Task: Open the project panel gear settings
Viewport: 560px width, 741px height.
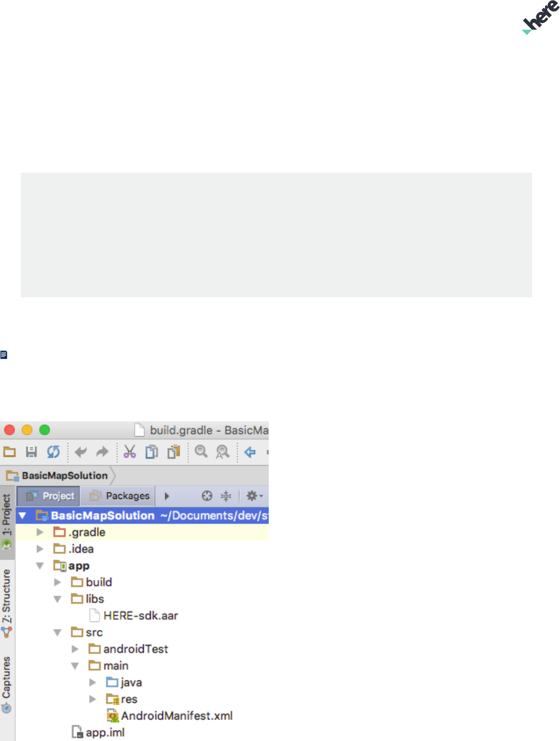Action: (x=254, y=496)
